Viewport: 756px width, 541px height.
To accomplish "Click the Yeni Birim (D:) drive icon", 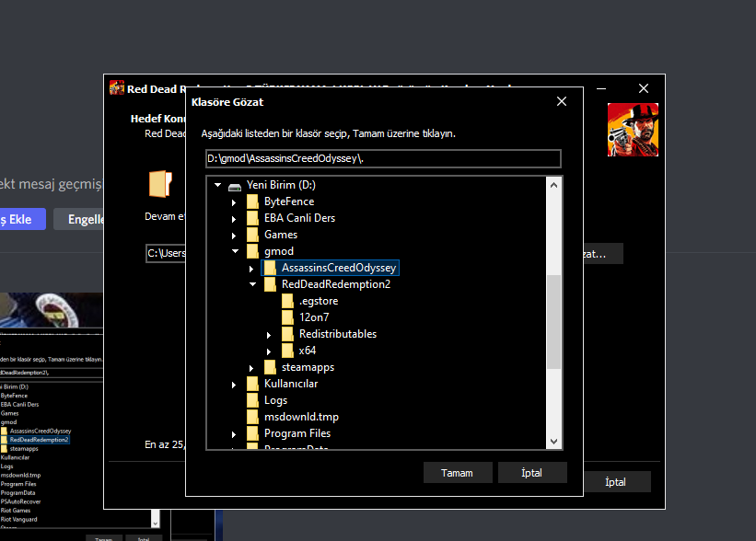I will pyautogui.click(x=235, y=187).
